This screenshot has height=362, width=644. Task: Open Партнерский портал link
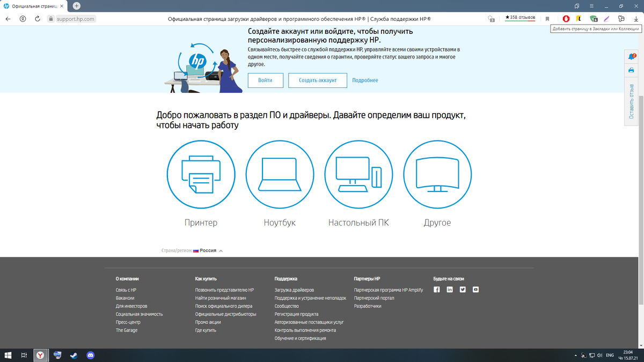pyautogui.click(x=374, y=298)
